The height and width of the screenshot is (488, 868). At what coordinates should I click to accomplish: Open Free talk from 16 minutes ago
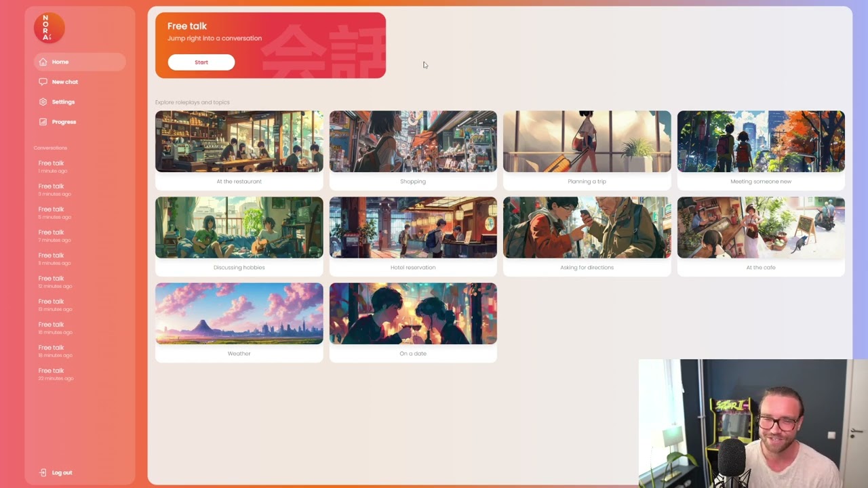point(54,328)
